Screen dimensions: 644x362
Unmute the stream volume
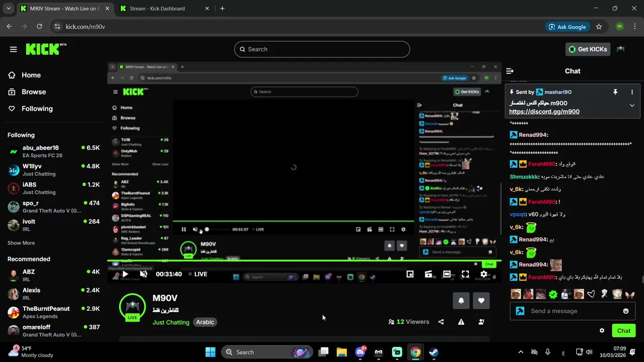[x=143, y=274]
